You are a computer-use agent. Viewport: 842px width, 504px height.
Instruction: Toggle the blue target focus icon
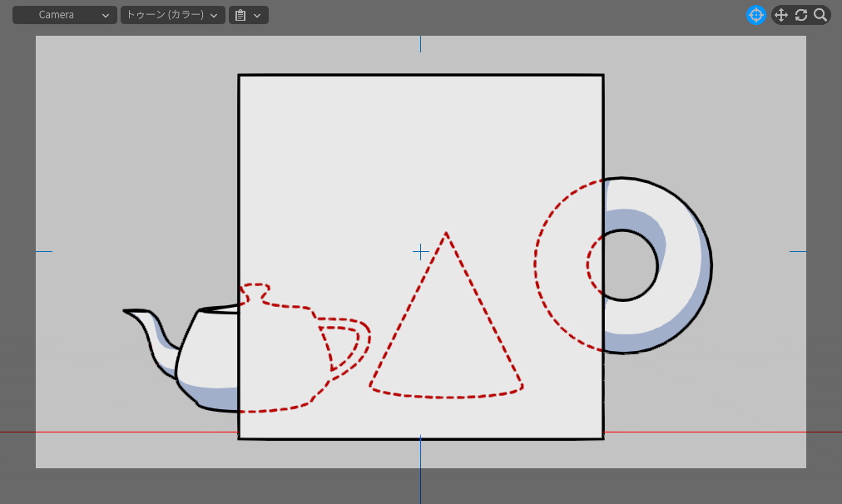(x=755, y=15)
